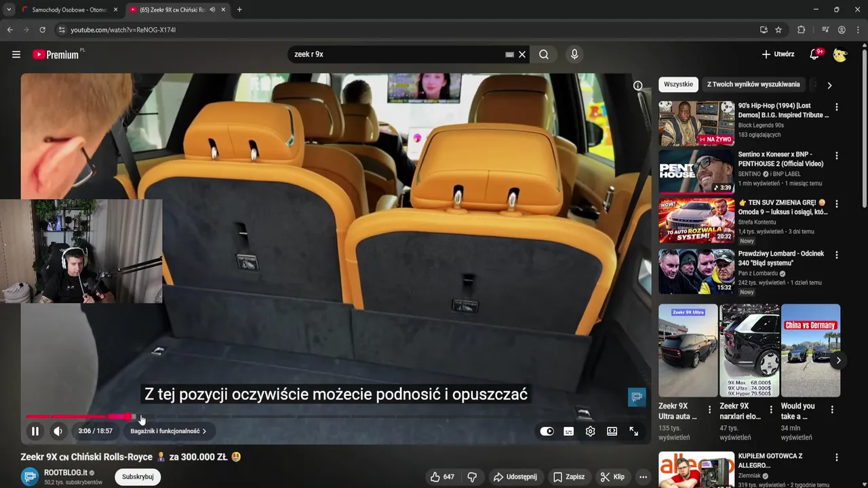Mute the tab via speaker icon

[213, 9]
